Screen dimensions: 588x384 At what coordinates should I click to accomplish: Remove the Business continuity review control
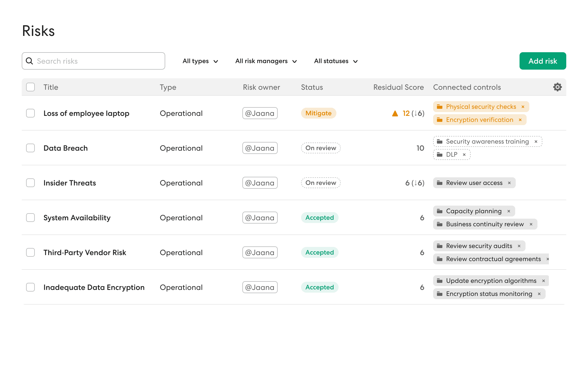531,224
